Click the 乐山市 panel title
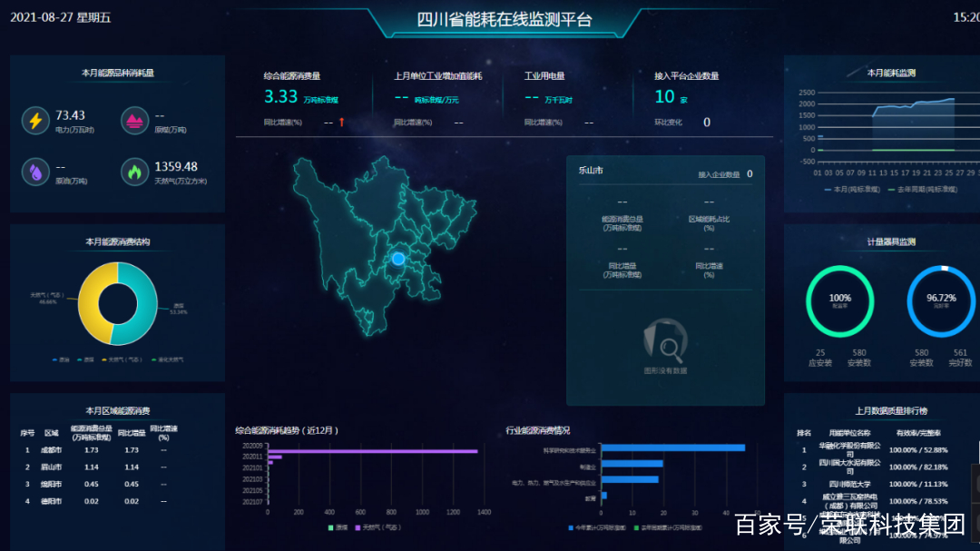The image size is (980, 551). [x=591, y=170]
